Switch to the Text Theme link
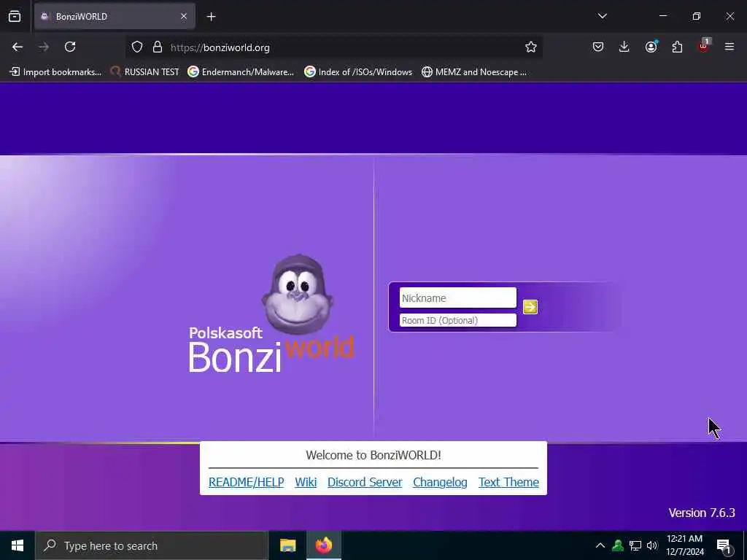This screenshot has height=560, width=747. pyautogui.click(x=508, y=482)
